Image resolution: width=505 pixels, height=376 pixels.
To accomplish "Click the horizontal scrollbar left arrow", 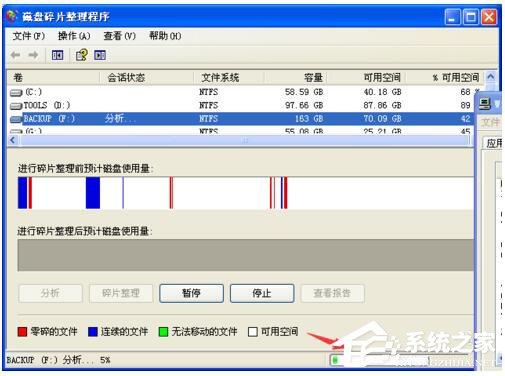I will [x=13, y=140].
